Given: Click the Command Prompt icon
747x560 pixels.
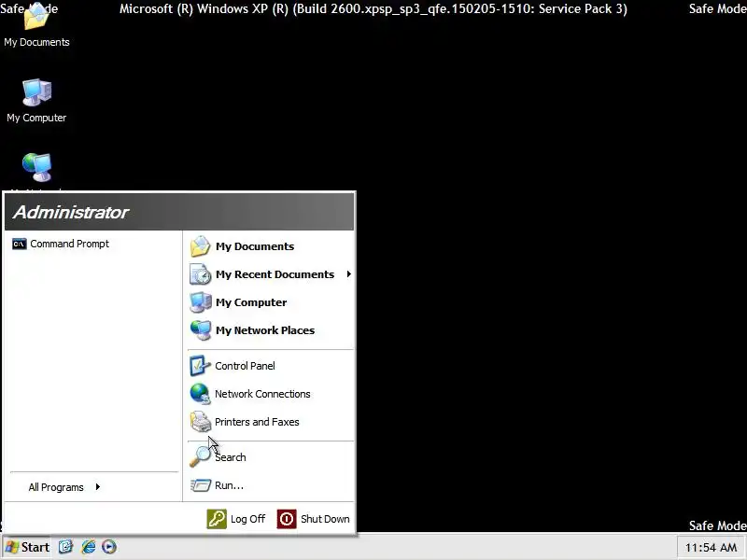Looking at the screenshot, I should 19,244.
